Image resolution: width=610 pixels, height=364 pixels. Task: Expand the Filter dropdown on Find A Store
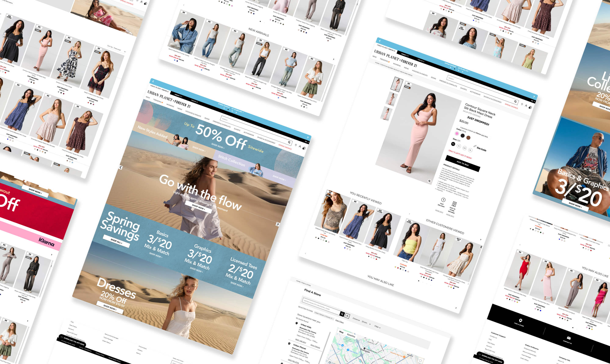pos(377,327)
